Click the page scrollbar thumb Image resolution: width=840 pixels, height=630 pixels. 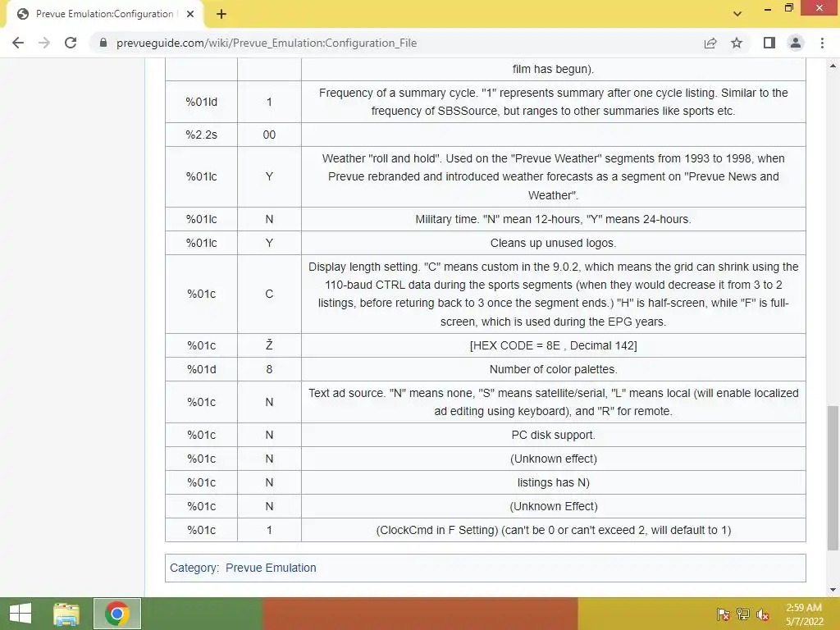tap(833, 478)
